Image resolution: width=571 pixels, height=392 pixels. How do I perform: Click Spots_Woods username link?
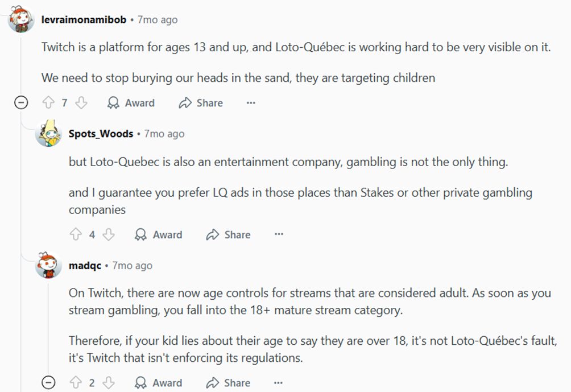(101, 134)
